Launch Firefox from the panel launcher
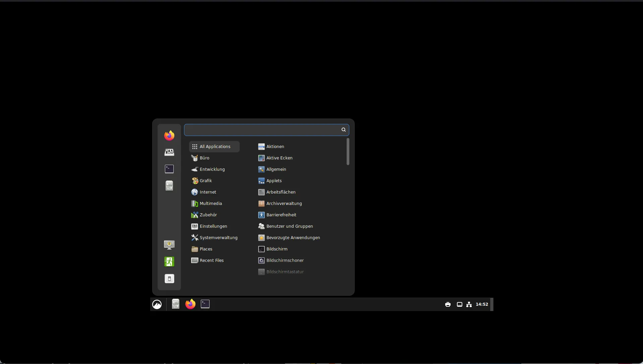The image size is (643, 364). coord(190,304)
